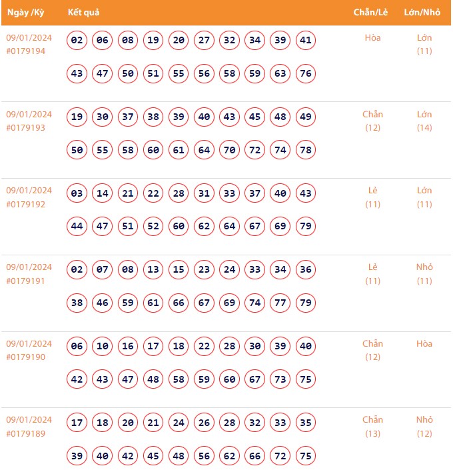Click ball 03 in draw #0179192
The image size is (453, 476).
(x=77, y=193)
